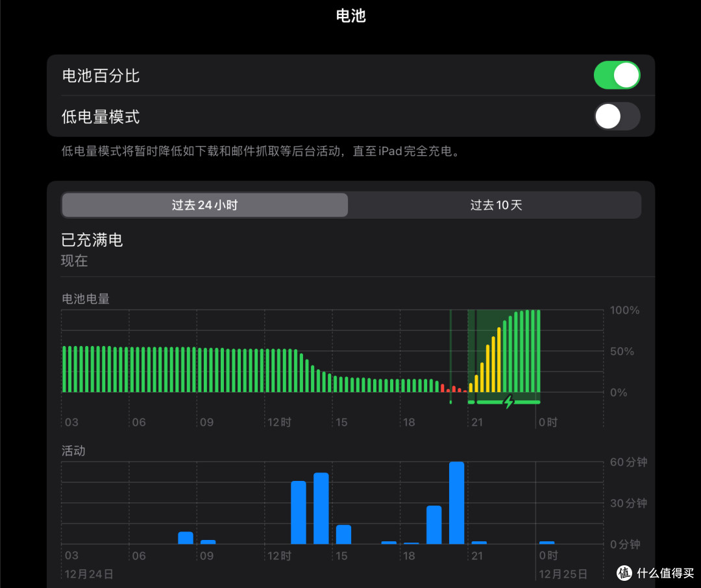Turn off the 电池百分比 switch
Image resolution: width=701 pixels, height=588 pixels.
(617, 75)
